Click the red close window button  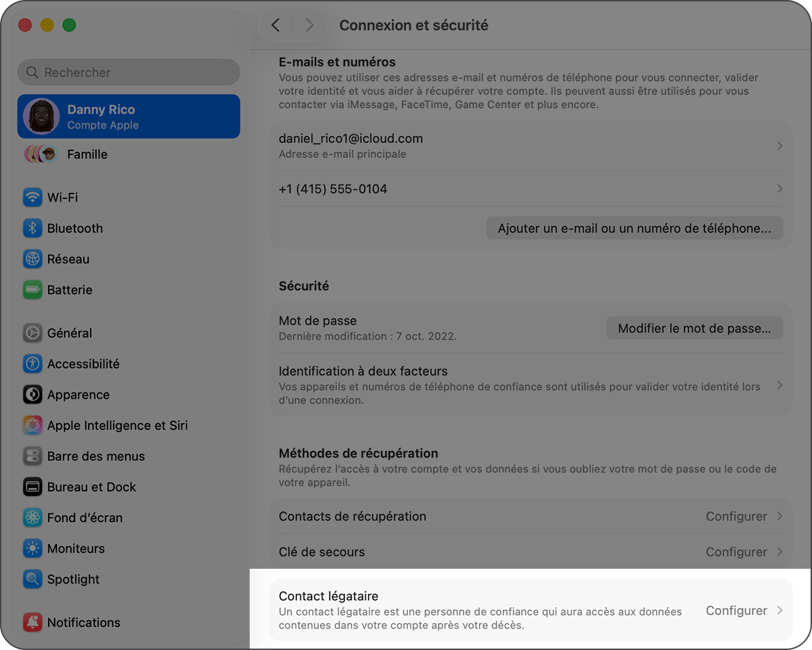pos(25,25)
